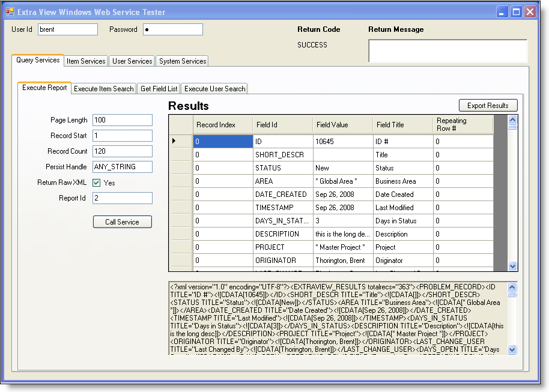Image resolution: width=549 pixels, height=392 pixels.
Task: Open the Get Field List tab
Action: [159, 89]
